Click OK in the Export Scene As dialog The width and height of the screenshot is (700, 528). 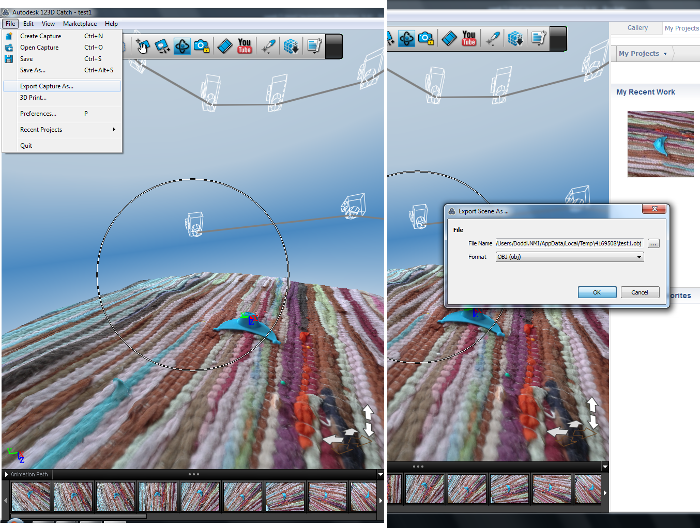[x=597, y=292]
